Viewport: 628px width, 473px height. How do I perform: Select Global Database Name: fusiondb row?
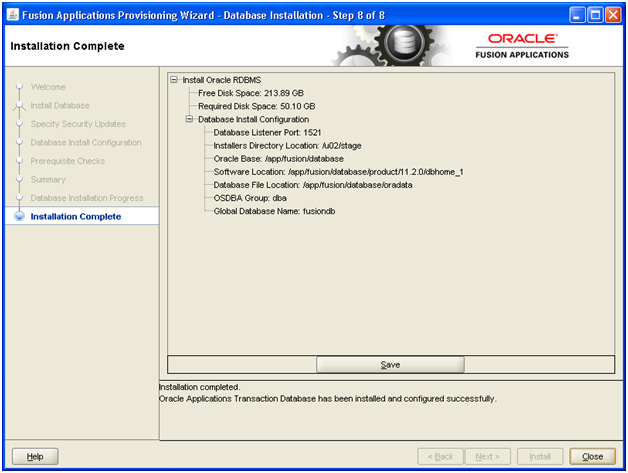(274, 211)
